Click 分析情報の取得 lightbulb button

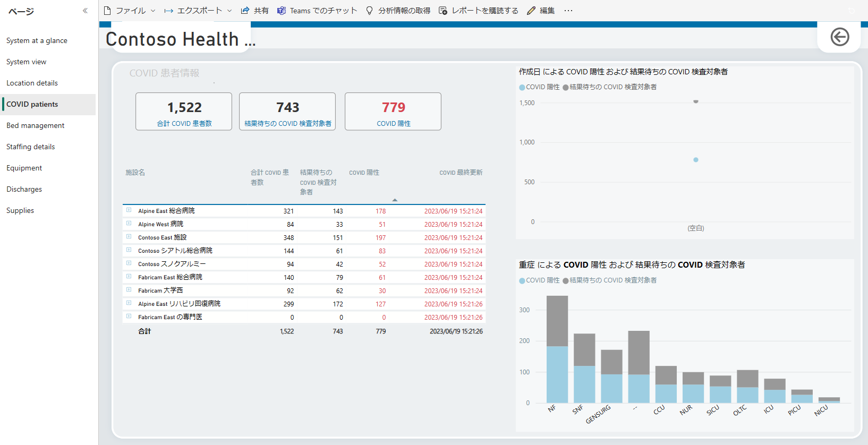click(x=398, y=11)
